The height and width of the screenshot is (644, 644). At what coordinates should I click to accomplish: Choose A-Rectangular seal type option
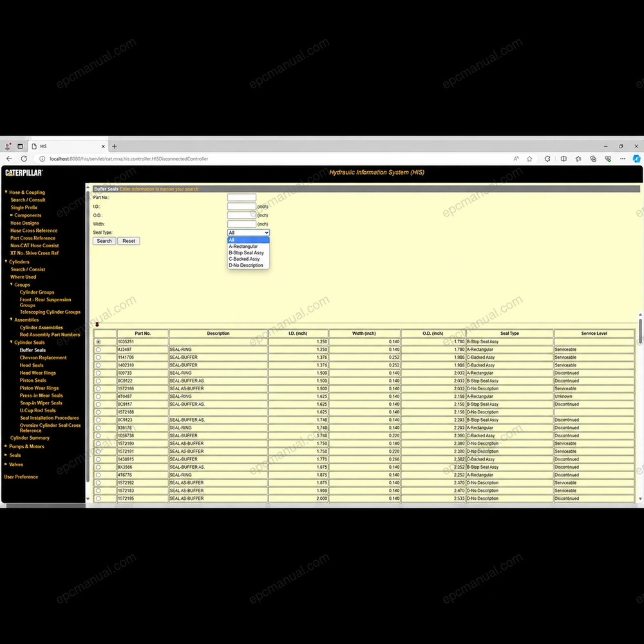[x=249, y=247]
